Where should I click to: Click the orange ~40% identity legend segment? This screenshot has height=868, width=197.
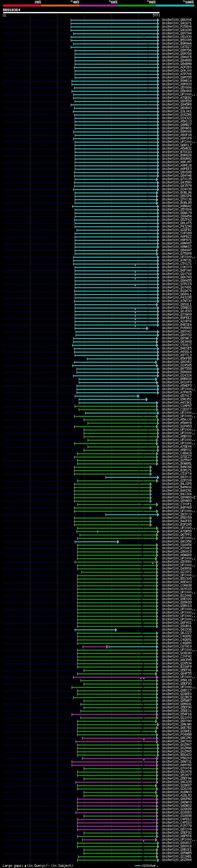[x=60, y=6]
